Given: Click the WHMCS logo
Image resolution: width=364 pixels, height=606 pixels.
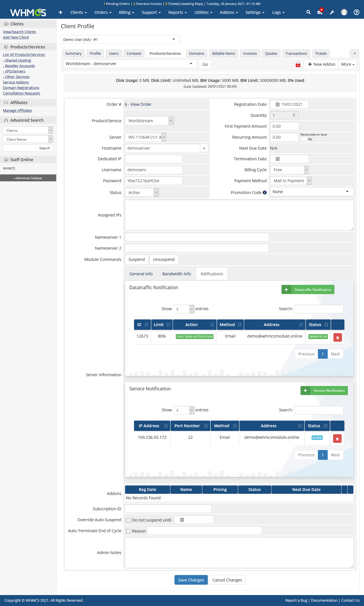Looking at the screenshot, I should click(28, 12).
